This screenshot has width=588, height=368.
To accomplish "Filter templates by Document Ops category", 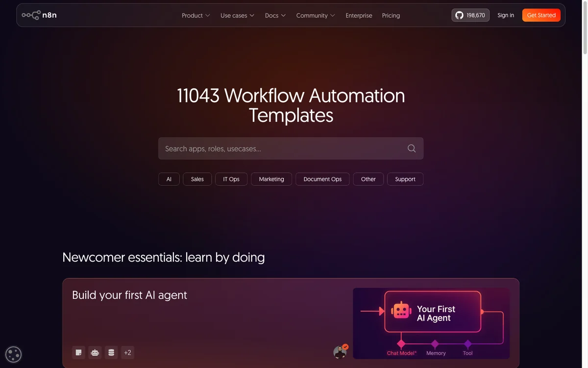I will coord(322,179).
